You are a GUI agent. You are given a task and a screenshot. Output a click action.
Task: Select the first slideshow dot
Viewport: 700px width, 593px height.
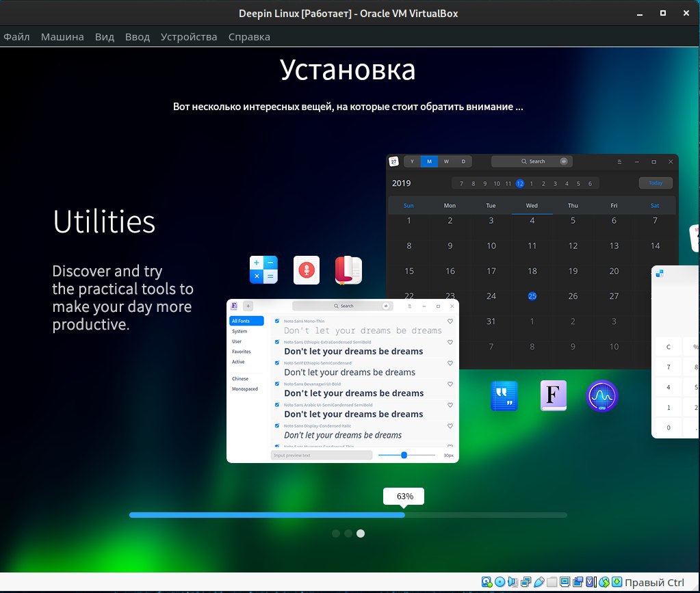tap(336, 533)
